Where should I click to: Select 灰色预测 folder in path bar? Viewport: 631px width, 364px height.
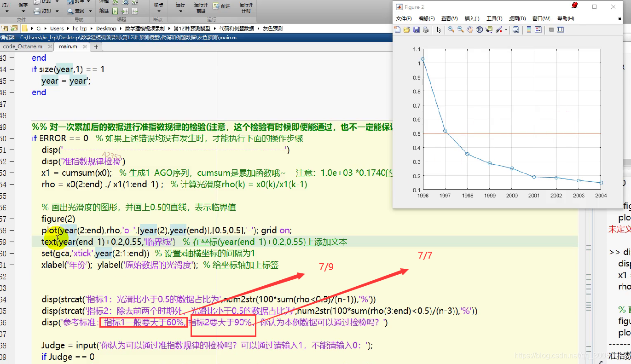pos(272,29)
